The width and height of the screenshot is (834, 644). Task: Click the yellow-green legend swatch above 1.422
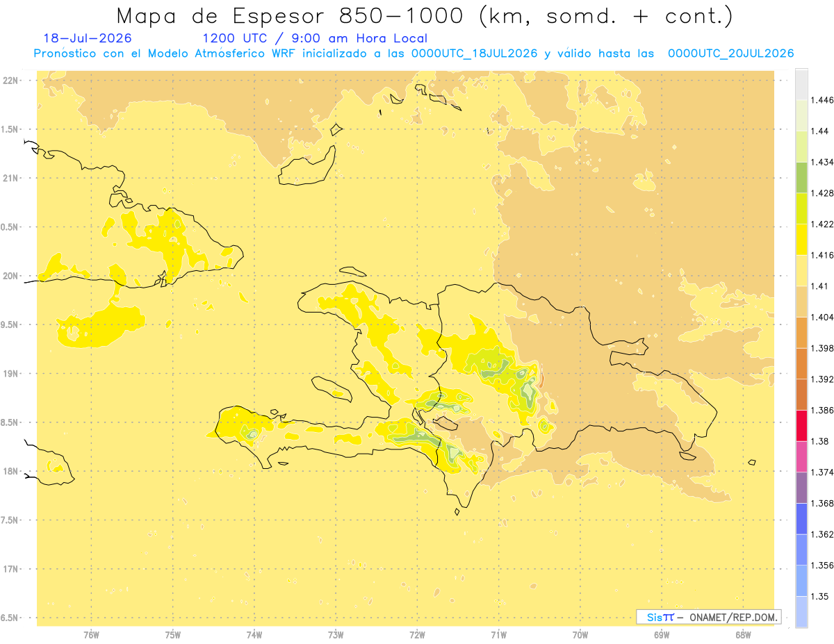pyautogui.click(x=801, y=208)
